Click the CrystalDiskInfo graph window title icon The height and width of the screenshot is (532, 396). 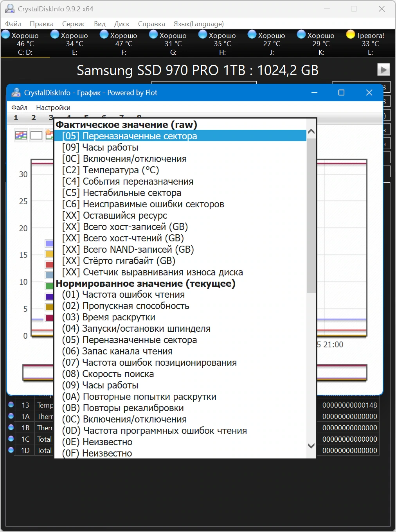pyautogui.click(x=16, y=93)
